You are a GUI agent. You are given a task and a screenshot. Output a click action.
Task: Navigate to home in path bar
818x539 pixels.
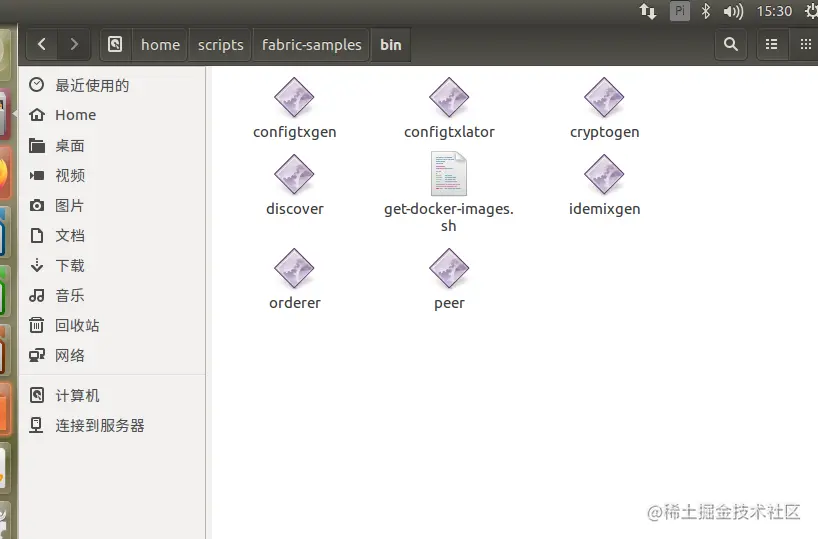tap(160, 44)
